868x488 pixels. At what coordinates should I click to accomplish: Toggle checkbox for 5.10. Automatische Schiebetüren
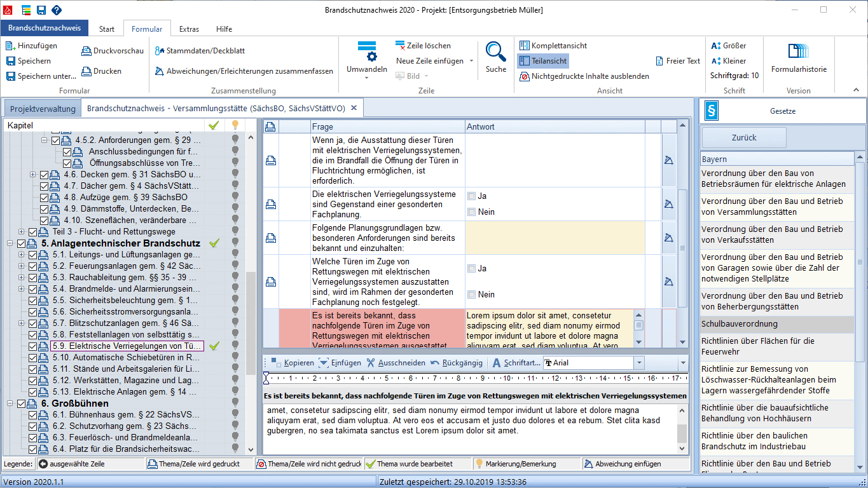click(34, 358)
